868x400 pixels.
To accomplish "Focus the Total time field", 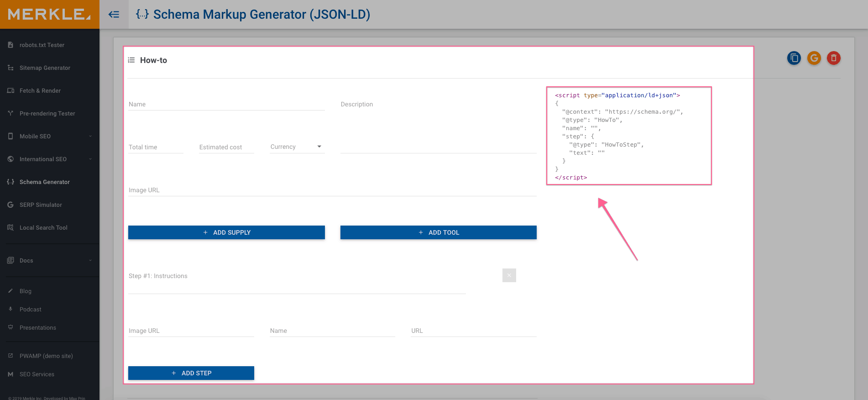I will coord(155,147).
